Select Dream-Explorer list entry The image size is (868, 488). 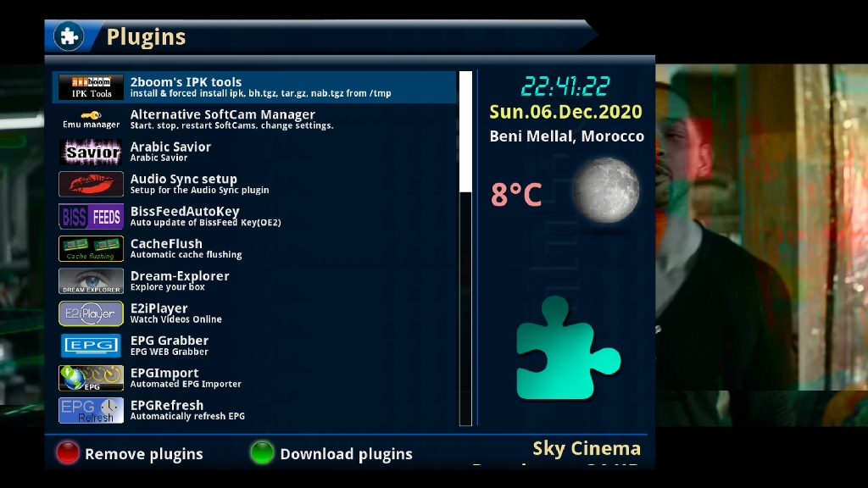254,281
